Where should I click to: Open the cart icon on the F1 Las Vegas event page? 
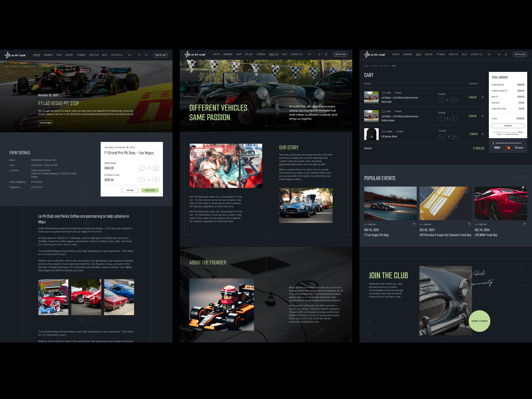tap(139, 55)
